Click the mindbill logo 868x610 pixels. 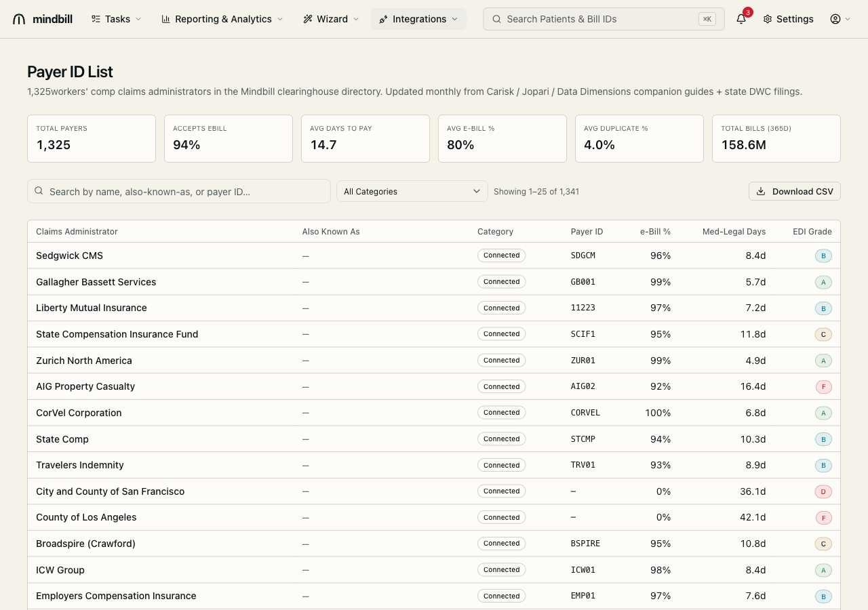[x=43, y=19]
